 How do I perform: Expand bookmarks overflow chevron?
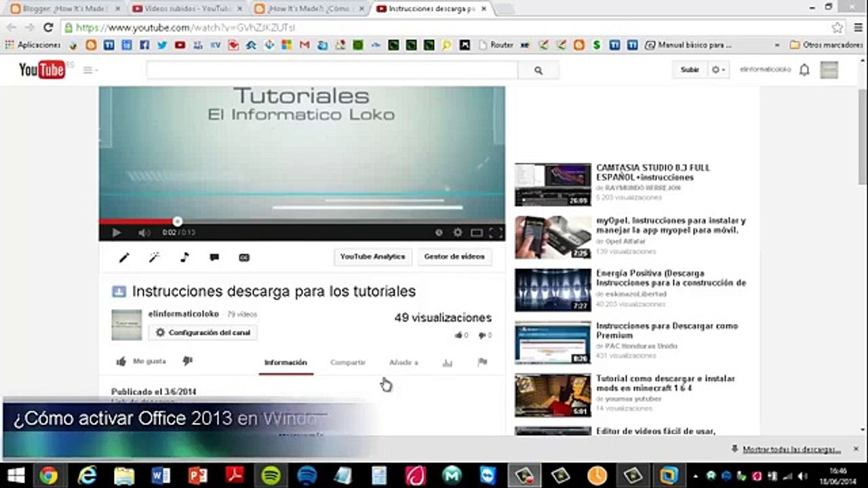pyautogui.click(x=777, y=45)
